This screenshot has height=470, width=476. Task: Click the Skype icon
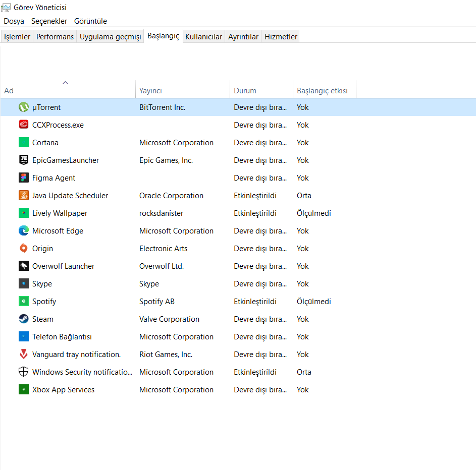24,283
